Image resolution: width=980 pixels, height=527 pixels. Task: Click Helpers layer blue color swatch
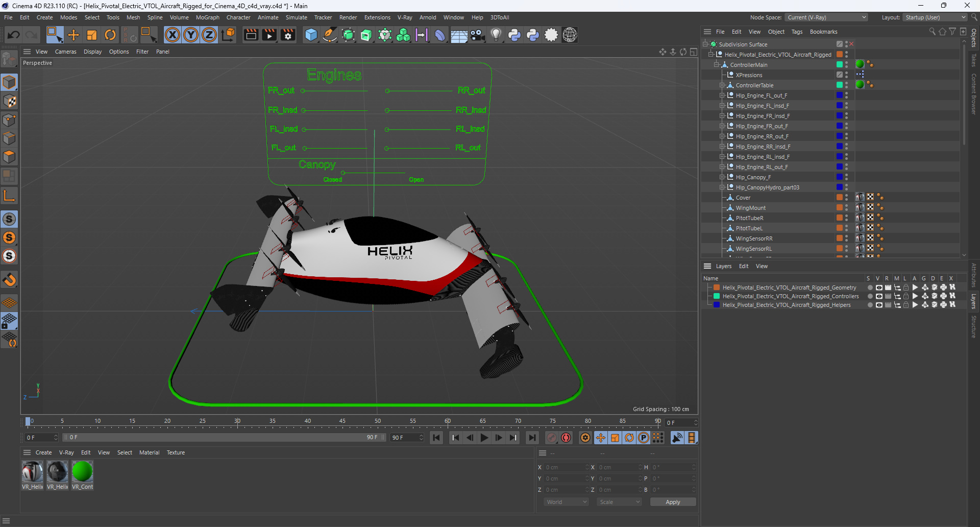[717, 305]
